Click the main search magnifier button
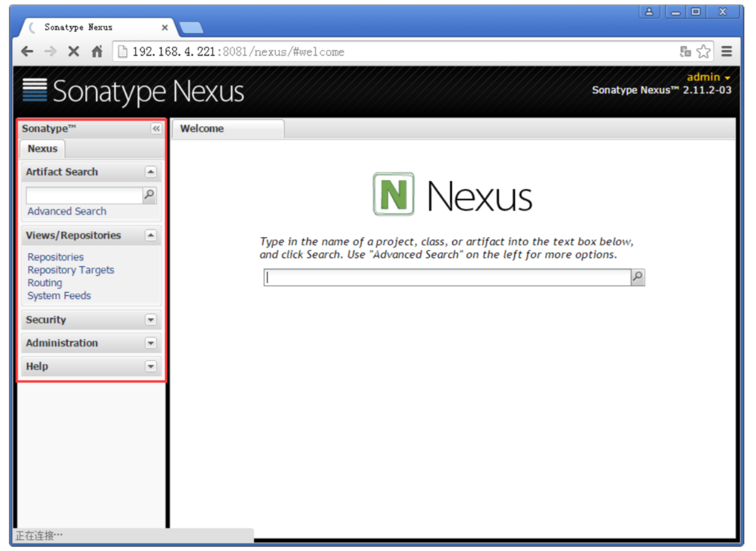The image size is (756, 551). click(638, 277)
